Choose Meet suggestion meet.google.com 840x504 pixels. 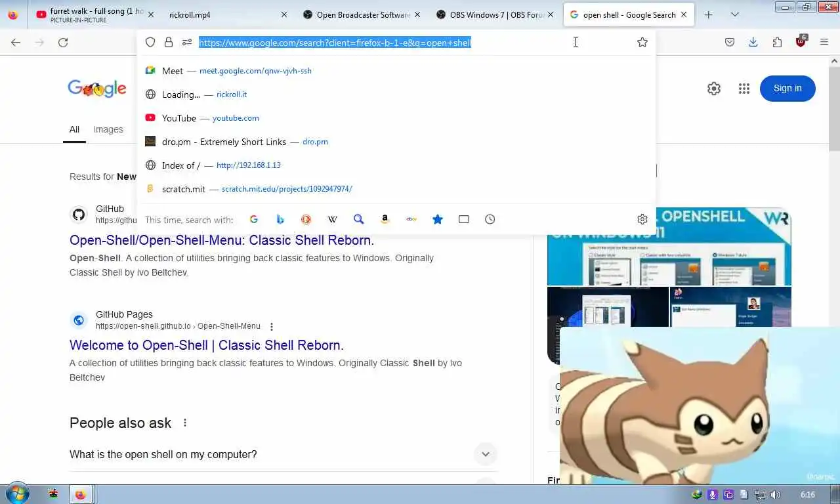[x=396, y=71]
